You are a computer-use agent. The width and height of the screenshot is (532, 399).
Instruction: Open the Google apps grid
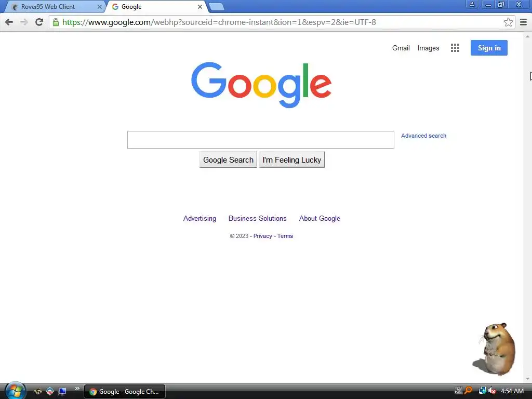click(x=455, y=48)
